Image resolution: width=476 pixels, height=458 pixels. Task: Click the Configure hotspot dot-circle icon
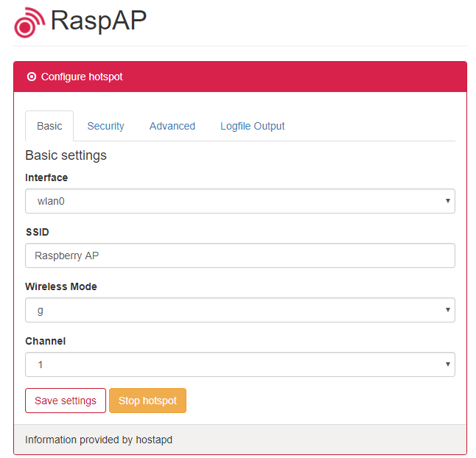pyautogui.click(x=32, y=77)
